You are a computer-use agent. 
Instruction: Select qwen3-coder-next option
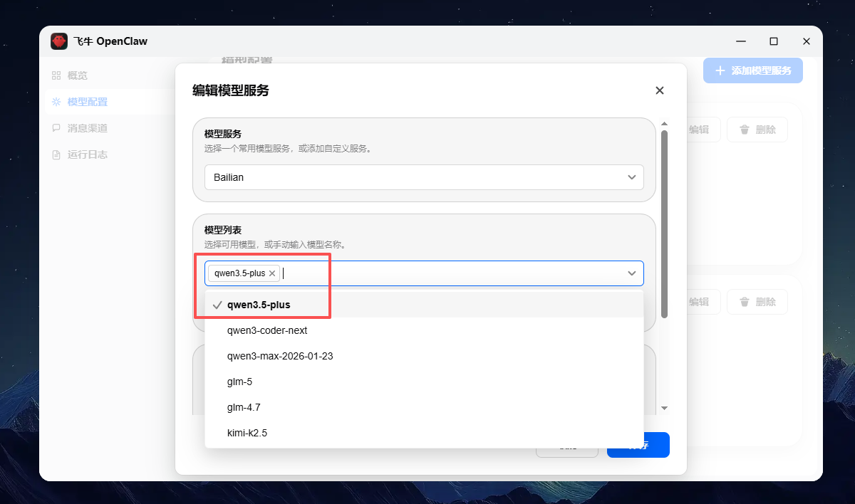[x=424, y=330]
